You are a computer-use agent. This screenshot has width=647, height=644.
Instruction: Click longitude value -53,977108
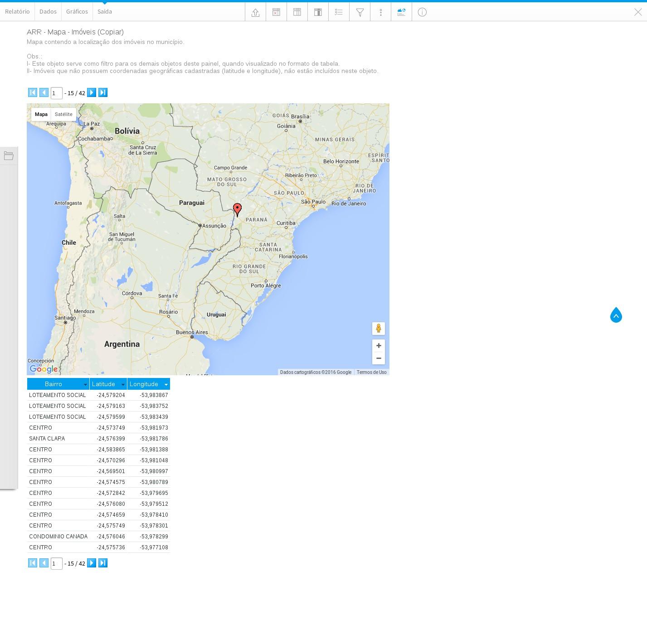pyautogui.click(x=154, y=547)
